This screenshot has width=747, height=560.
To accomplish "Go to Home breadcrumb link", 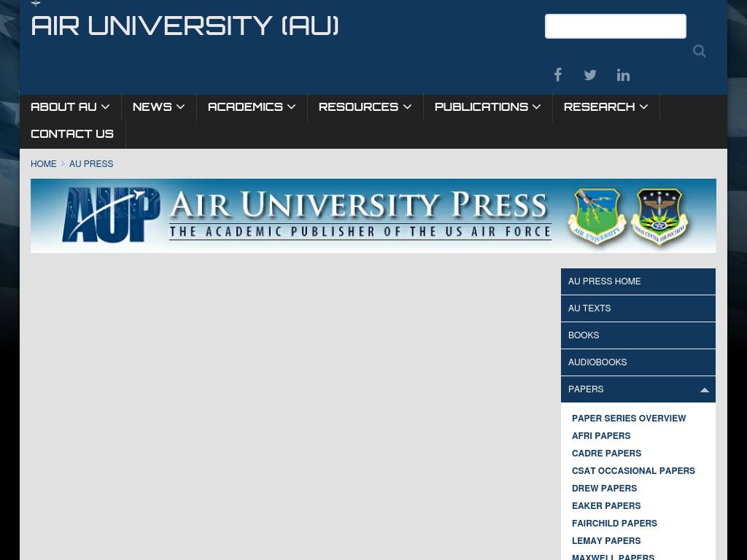I will [43, 164].
